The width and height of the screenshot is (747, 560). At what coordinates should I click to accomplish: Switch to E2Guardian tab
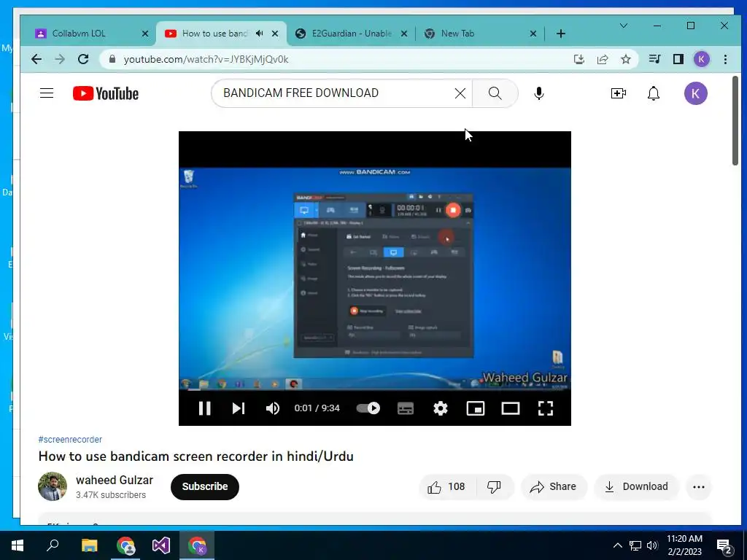[352, 34]
